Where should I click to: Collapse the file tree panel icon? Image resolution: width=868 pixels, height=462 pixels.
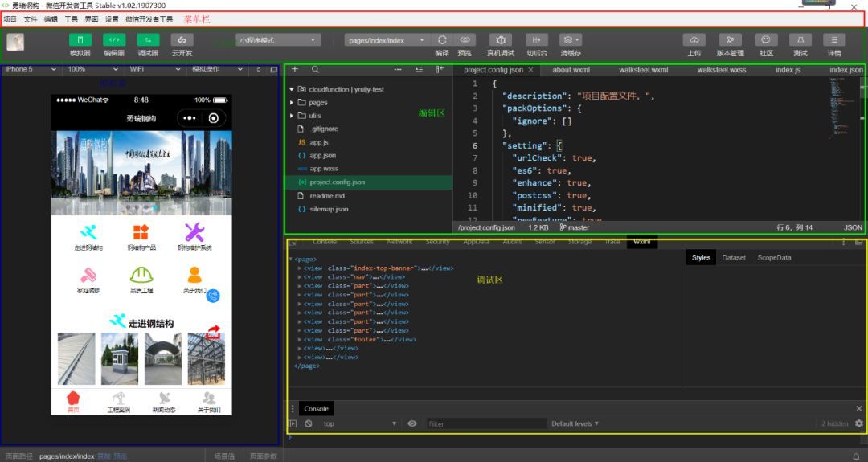[440, 69]
